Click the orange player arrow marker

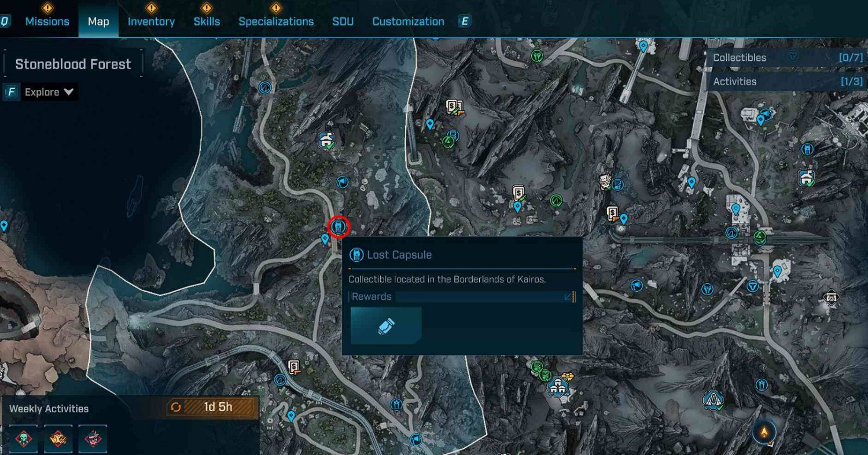[764, 431]
